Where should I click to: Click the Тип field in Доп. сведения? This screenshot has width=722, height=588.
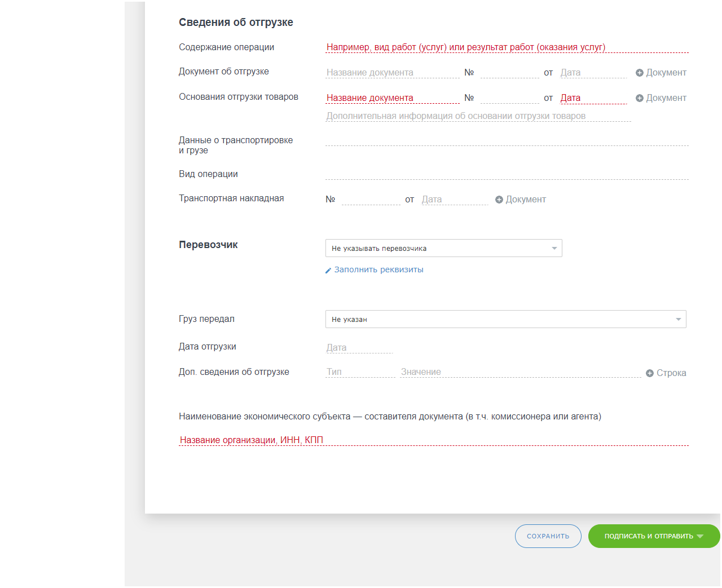360,372
